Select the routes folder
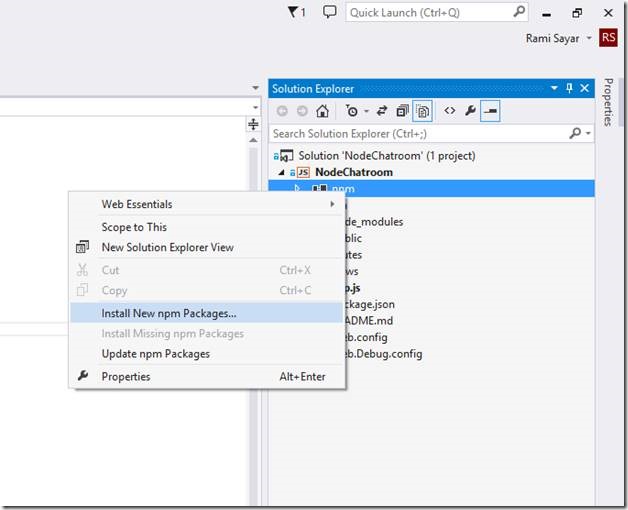Screen dimensions: 628x510 (354, 255)
